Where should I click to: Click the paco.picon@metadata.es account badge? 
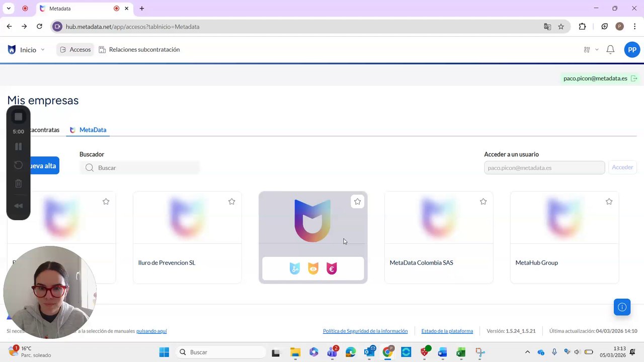coord(600,78)
